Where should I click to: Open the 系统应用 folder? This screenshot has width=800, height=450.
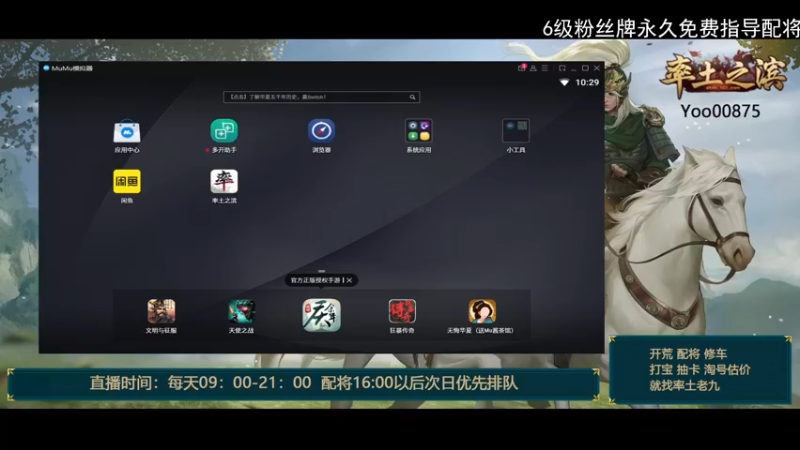coord(418,131)
